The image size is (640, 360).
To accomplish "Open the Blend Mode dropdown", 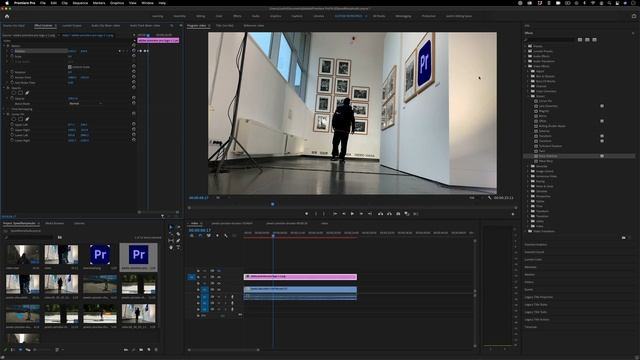I will click(x=85, y=104).
